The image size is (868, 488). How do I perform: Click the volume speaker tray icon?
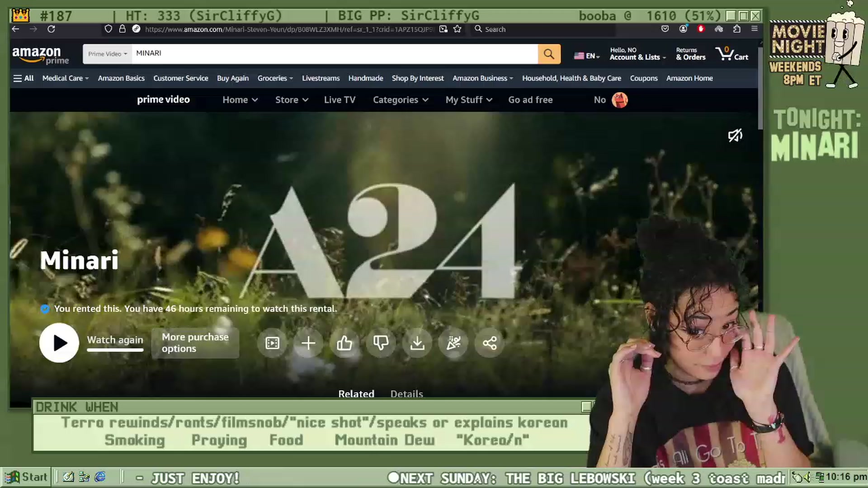click(808, 477)
